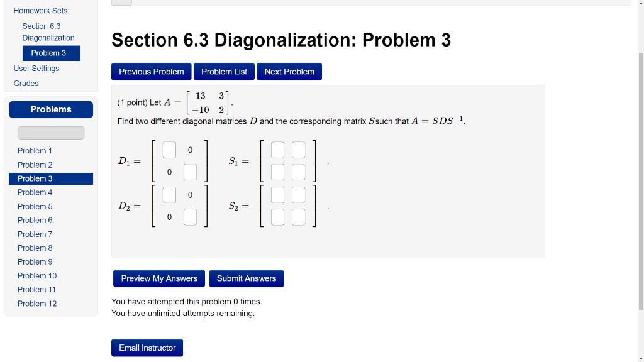
Task: Submit Answers for Problem 3
Action: 246,278
